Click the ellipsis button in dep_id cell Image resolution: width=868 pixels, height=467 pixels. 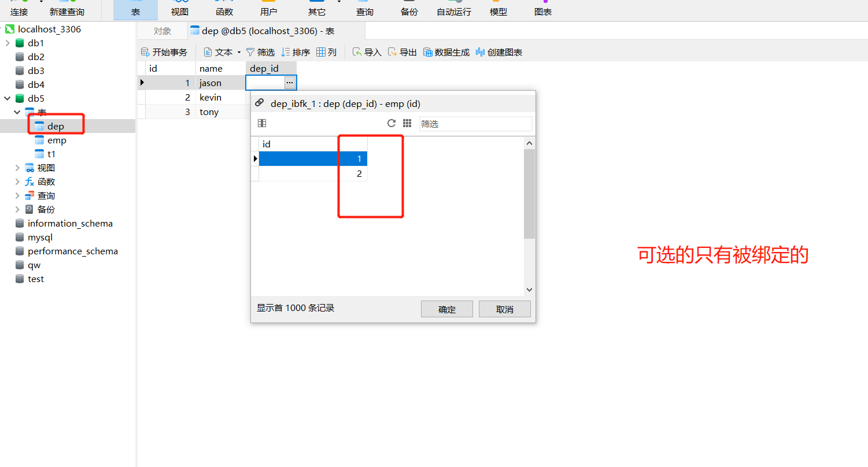(x=290, y=83)
